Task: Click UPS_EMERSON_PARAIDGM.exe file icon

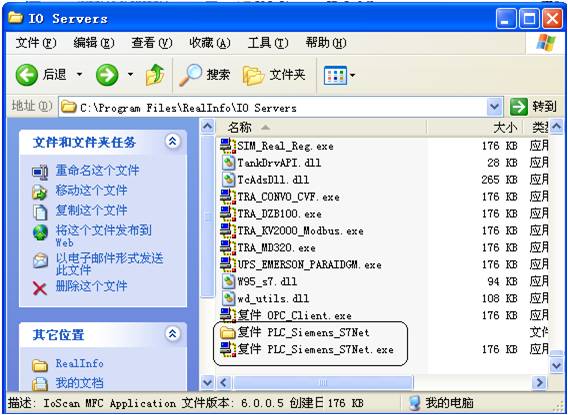Action: 228,264
